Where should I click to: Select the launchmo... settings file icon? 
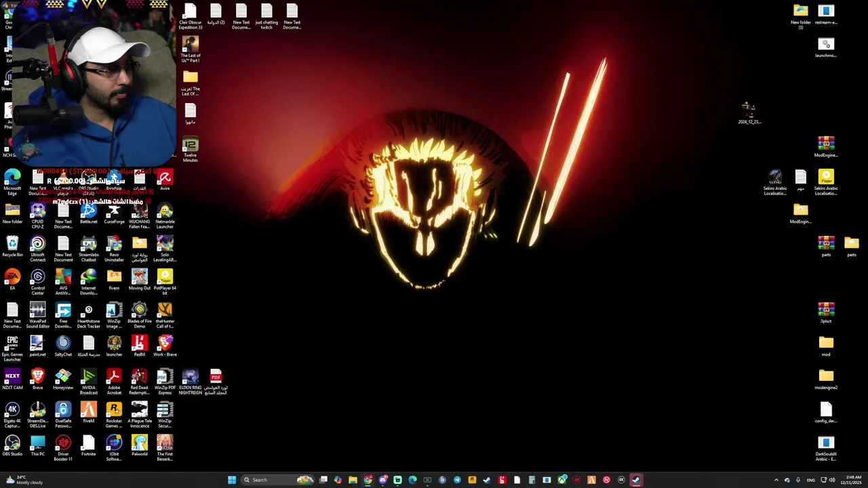826,48
